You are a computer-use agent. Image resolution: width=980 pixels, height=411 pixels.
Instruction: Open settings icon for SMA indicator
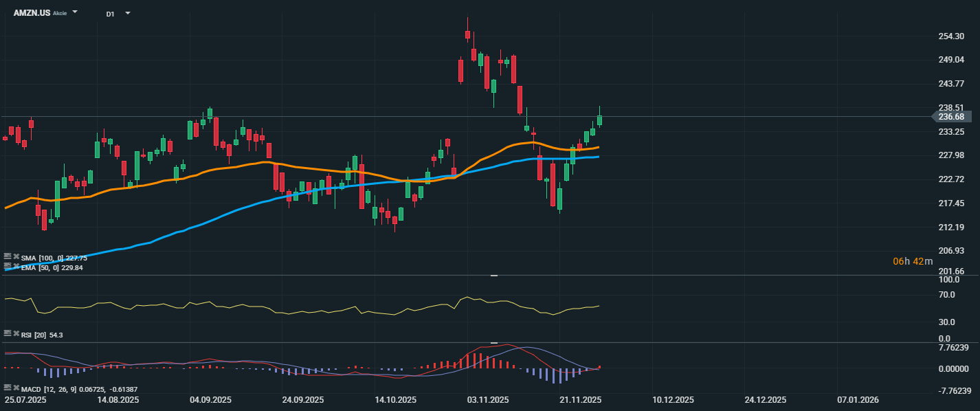(8, 257)
